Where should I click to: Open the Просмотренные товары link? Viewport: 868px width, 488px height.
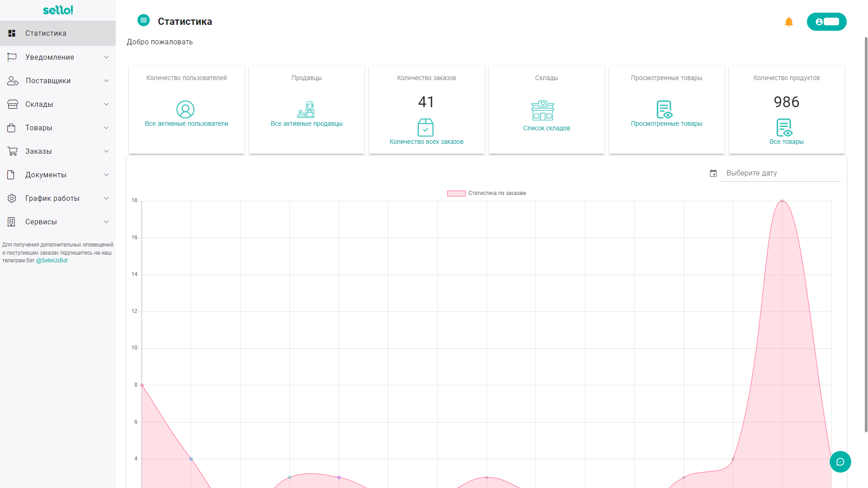click(666, 123)
